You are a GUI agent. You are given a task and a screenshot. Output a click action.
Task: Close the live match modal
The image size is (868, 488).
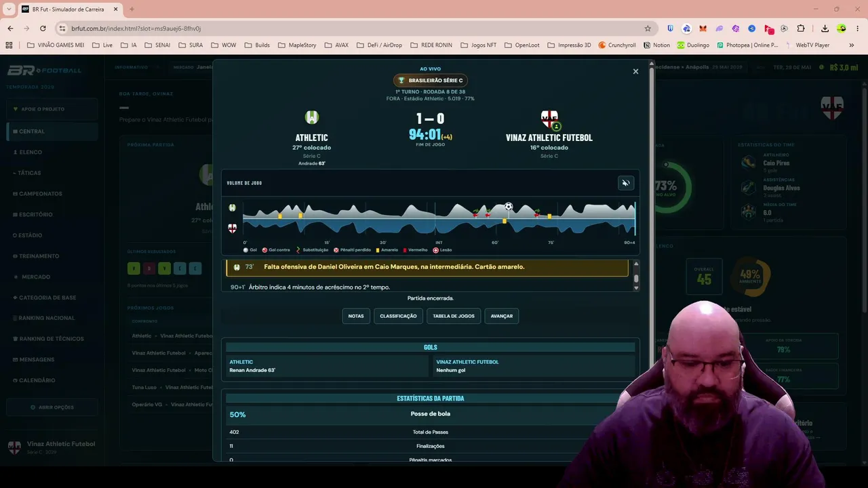tap(635, 71)
